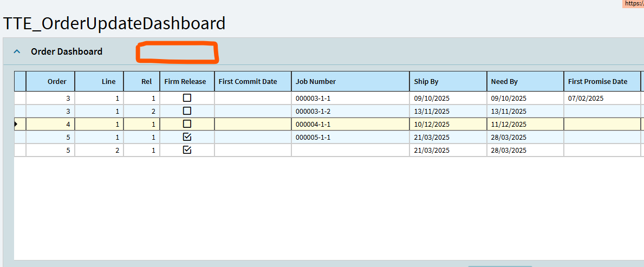The height and width of the screenshot is (267, 644).
Task: Click the Need By column header
Action: [x=525, y=81]
